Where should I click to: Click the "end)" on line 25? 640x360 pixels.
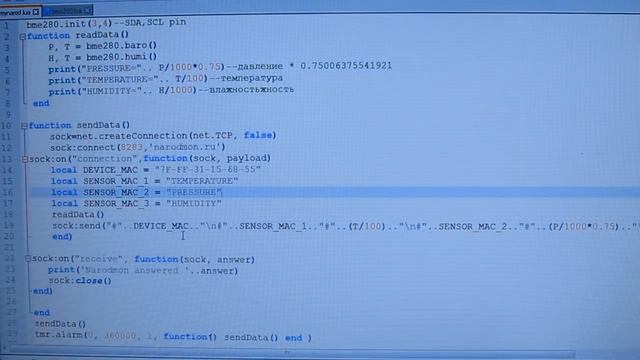tap(42, 291)
